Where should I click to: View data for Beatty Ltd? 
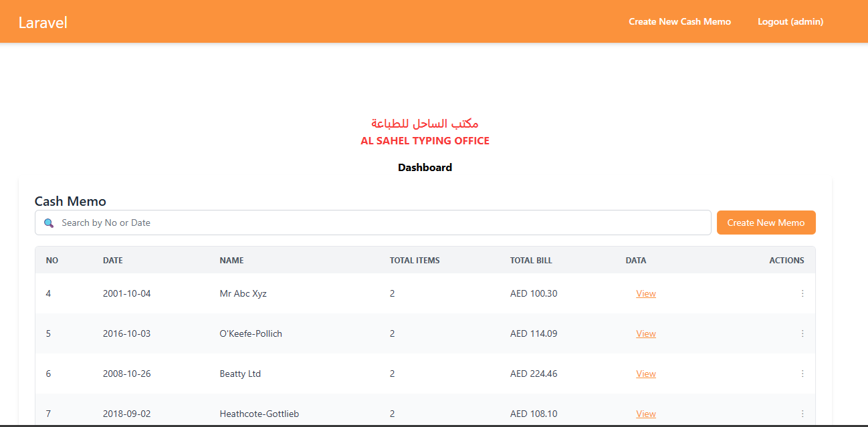click(x=645, y=373)
